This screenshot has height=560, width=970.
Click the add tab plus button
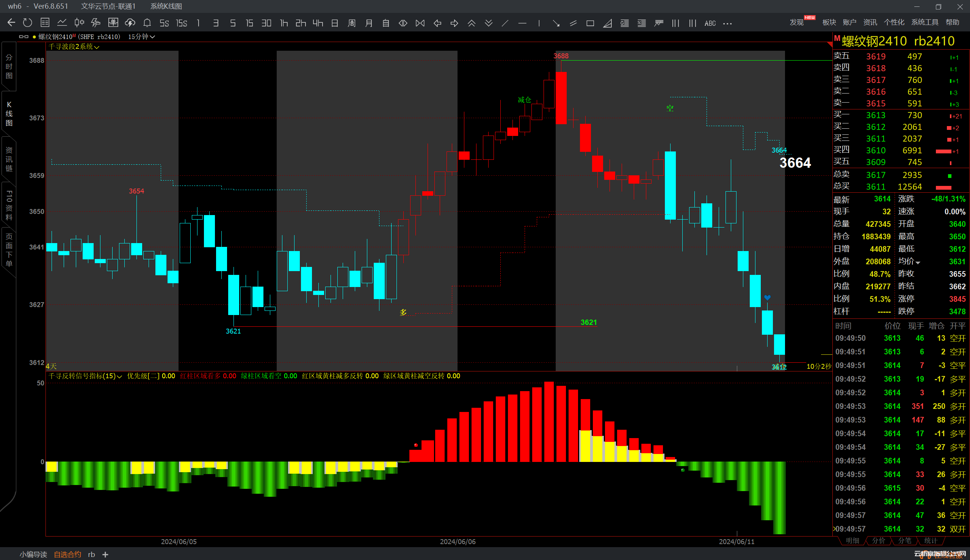point(105,554)
